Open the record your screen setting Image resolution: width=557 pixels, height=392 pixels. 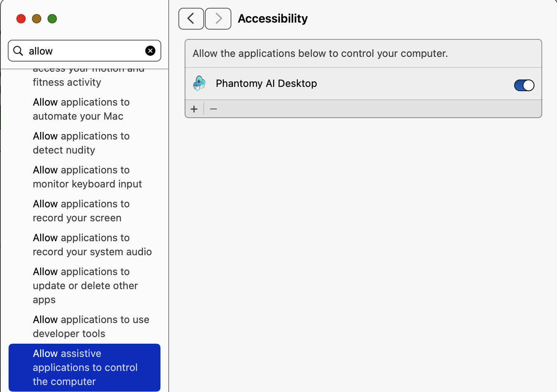click(x=81, y=211)
